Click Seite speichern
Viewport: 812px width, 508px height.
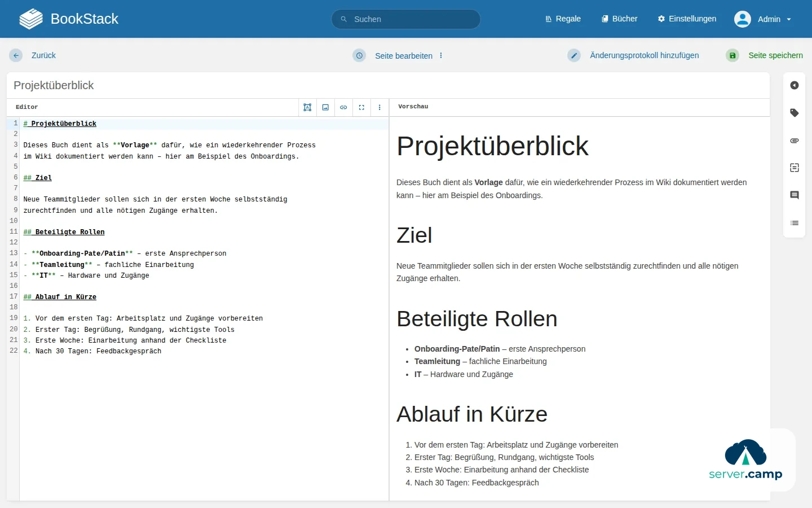click(775, 55)
